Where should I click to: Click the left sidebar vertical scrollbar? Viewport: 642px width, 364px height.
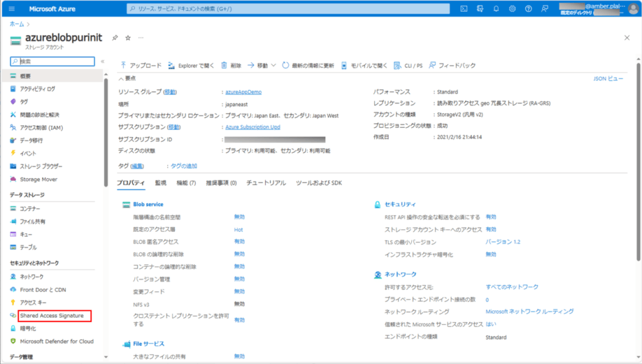(106, 125)
